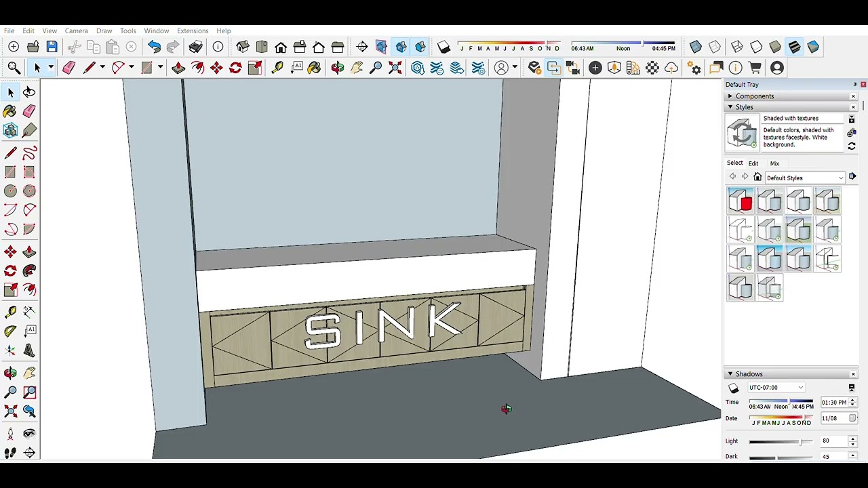Choose the 3D Text tool in left toolbar
Screen dimensions: 868x488
click(29, 350)
